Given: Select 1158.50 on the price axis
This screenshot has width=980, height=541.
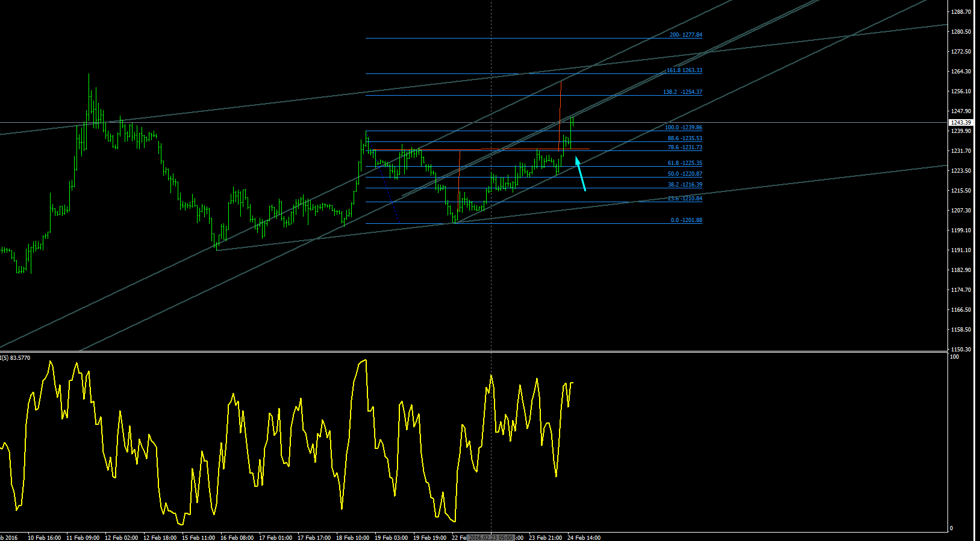Looking at the screenshot, I should (961, 330).
